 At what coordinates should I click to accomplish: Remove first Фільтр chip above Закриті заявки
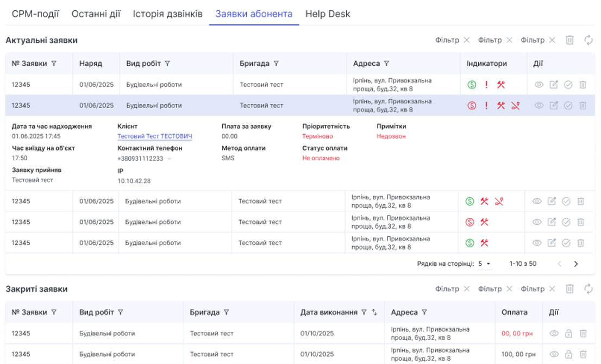[x=467, y=289]
